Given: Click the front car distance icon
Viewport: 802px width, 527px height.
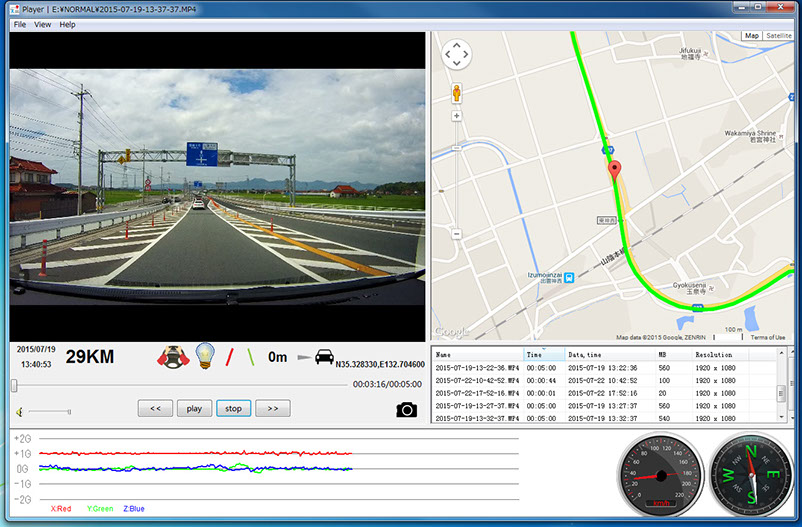Looking at the screenshot, I should (x=324, y=356).
